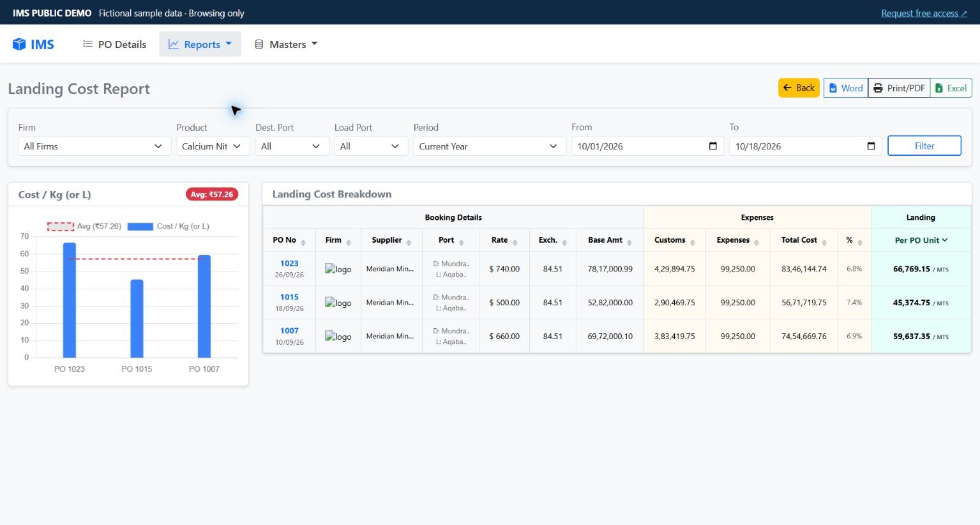This screenshot has height=525, width=980.
Task: Sort table by Expenses column arrows
Action: coord(757,241)
